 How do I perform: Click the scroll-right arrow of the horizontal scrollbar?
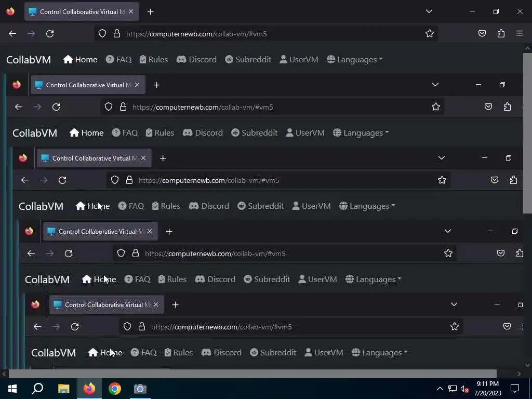(x=519, y=374)
